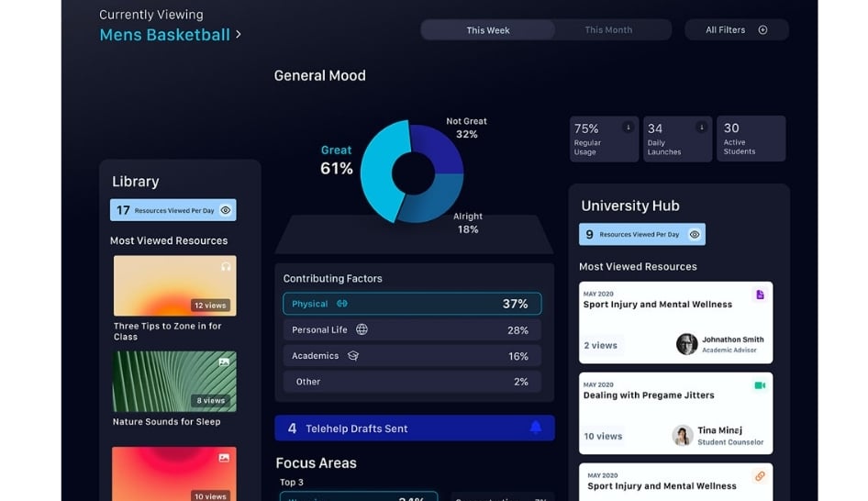Click the headphones icon on Three Tips thumbnail
The width and height of the screenshot is (868, 501).
click(x=226, y=266)
